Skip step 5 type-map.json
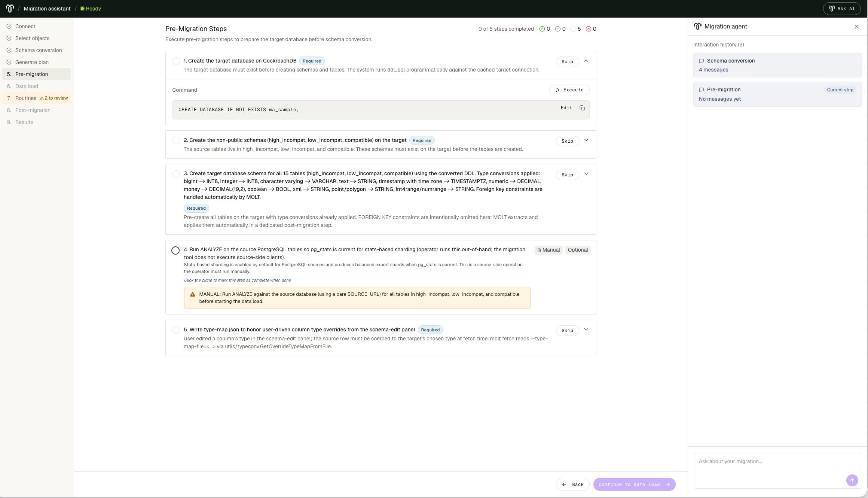The width and height of the screenshot is (868, 498). 567,330
